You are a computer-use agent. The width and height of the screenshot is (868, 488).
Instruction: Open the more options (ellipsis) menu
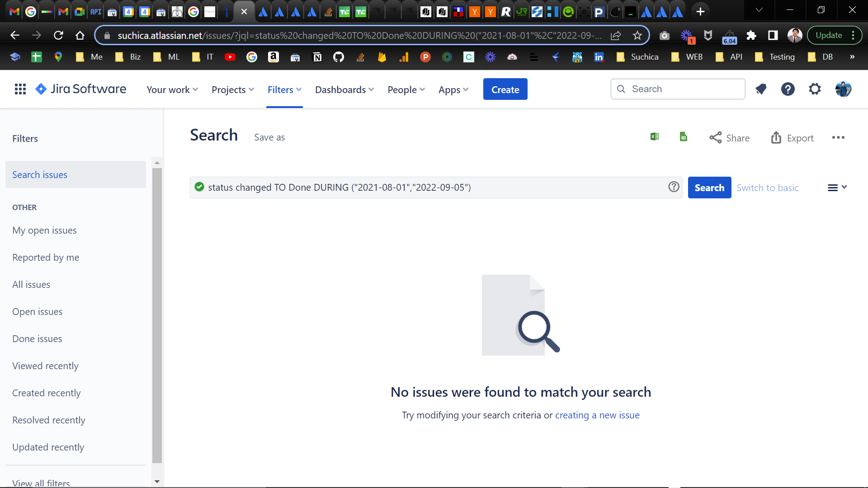click(839, 138)
